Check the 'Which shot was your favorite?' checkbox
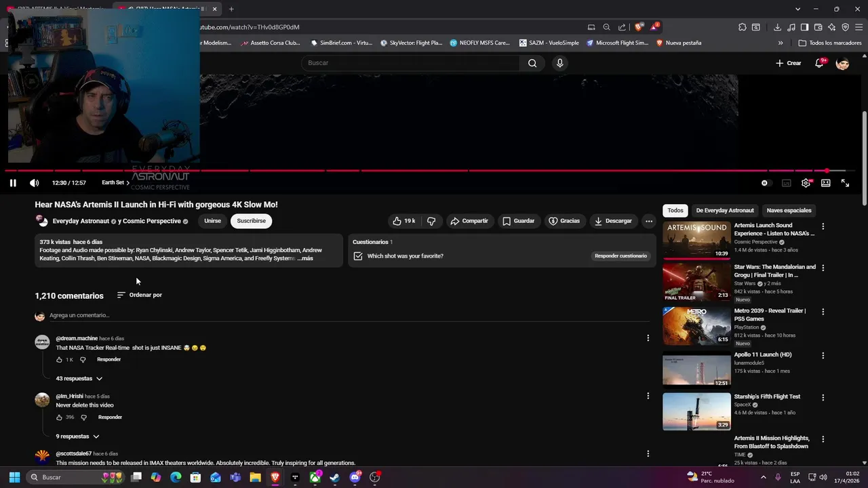868x488 pixels. pyautogui.click(x=358, y=256)
